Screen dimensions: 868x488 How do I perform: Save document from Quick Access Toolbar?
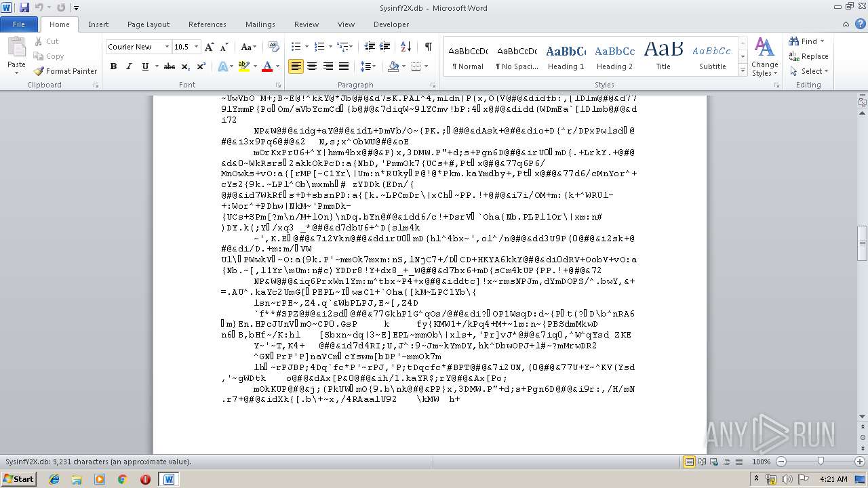pyautogui.click(x=24, y=7)
